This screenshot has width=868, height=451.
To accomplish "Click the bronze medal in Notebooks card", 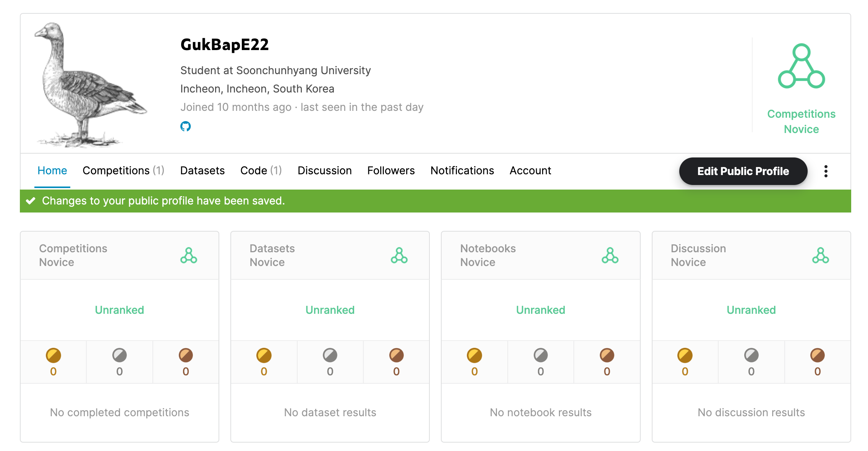I will [607, 355].
